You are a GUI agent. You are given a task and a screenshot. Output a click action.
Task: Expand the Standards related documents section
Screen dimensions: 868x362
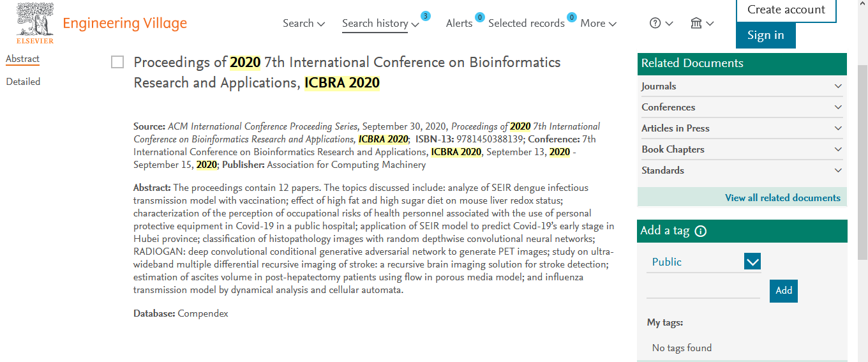click(742, 170)
